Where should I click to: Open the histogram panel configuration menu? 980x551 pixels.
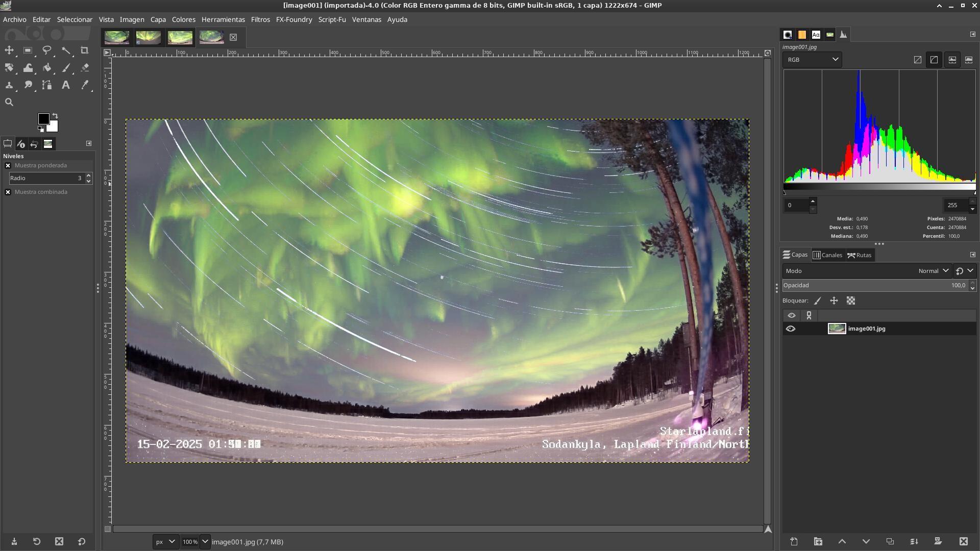pos(972,34)
